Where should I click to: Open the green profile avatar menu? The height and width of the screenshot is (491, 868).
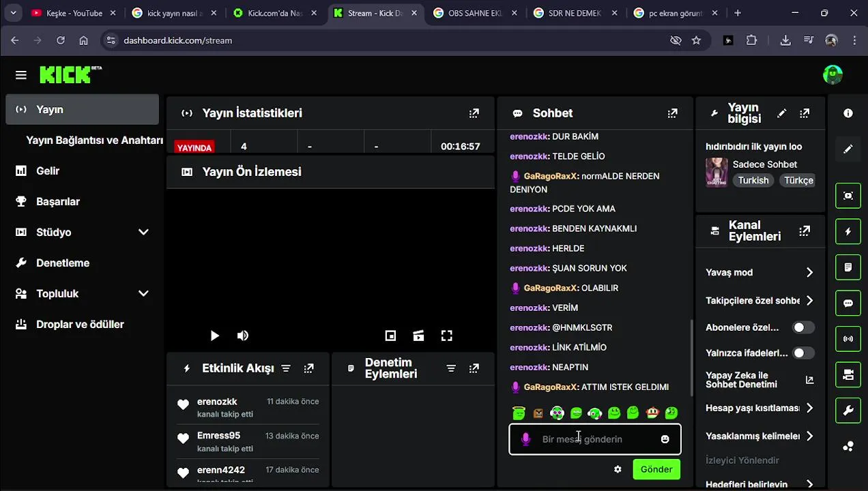833,74
